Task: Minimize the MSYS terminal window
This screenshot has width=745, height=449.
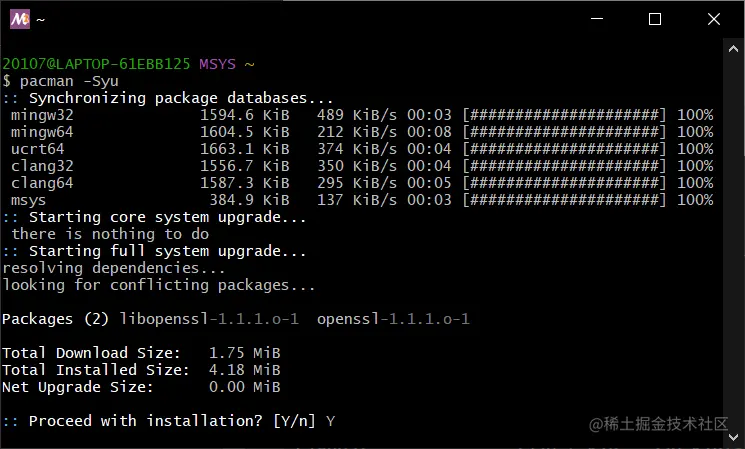Action: 597,19
